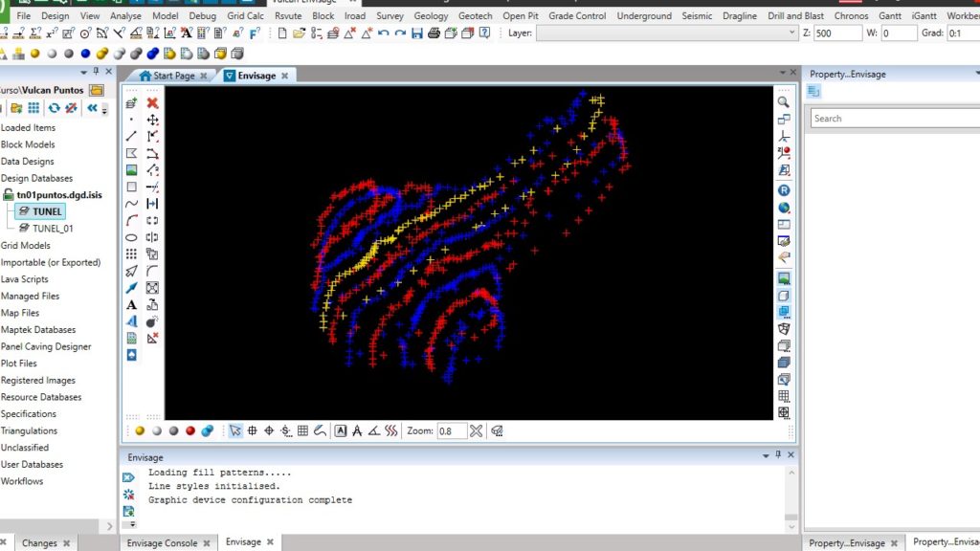Choose the move object tool

152,120
